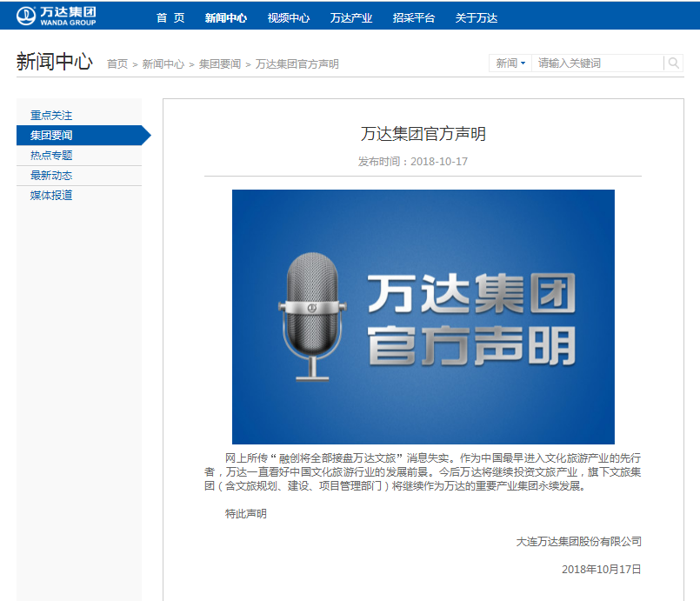700x601 pixels.
Task: Open 招采平台 in top navigation
Action: pyautogui.click(x=414, y=17)
